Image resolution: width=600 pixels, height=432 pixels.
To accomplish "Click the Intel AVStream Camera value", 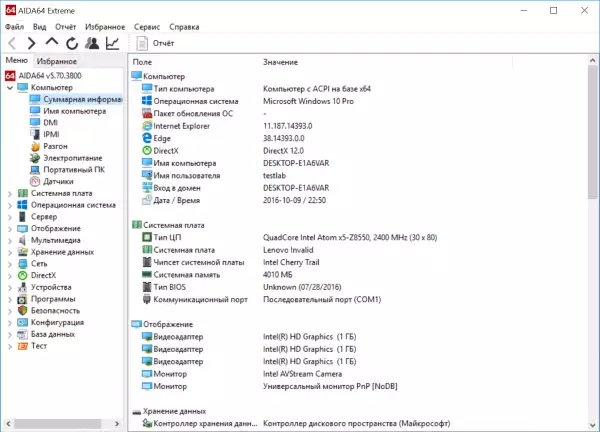I will (x=303, y=374).
